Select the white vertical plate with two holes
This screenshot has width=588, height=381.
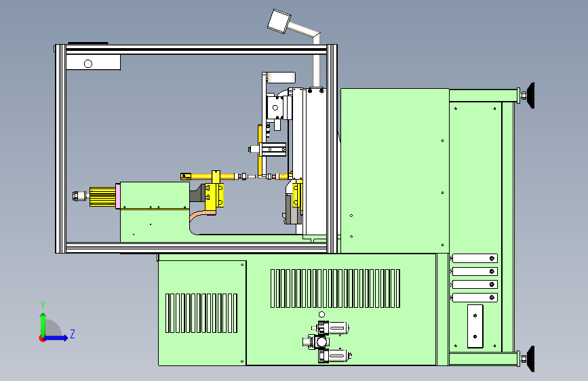pos(475,326)
